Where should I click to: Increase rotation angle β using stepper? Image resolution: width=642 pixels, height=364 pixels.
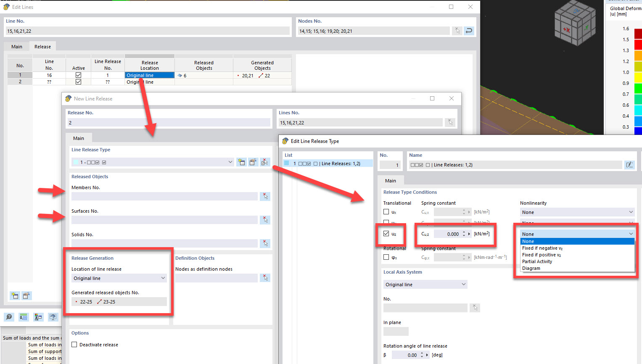pos(422,353)
